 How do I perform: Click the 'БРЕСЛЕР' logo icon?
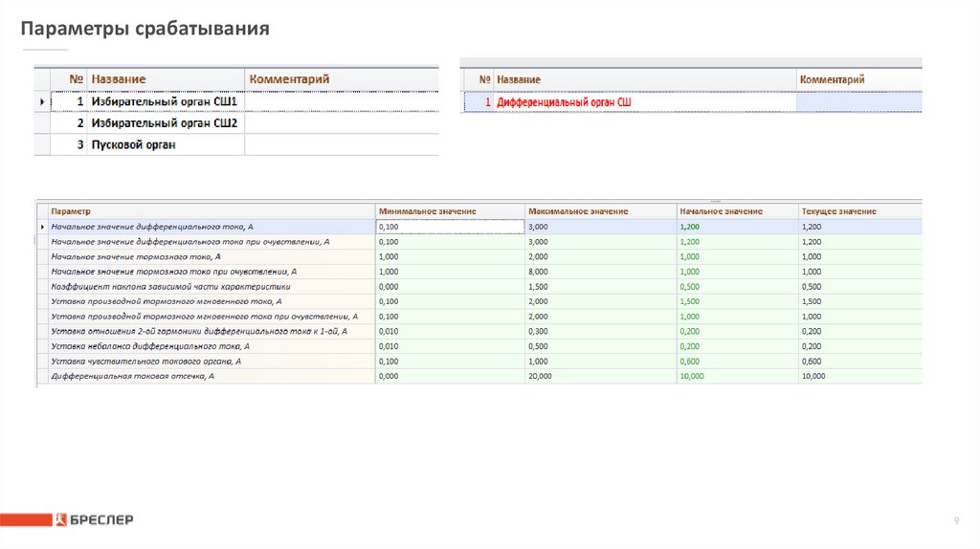(60, 519)
